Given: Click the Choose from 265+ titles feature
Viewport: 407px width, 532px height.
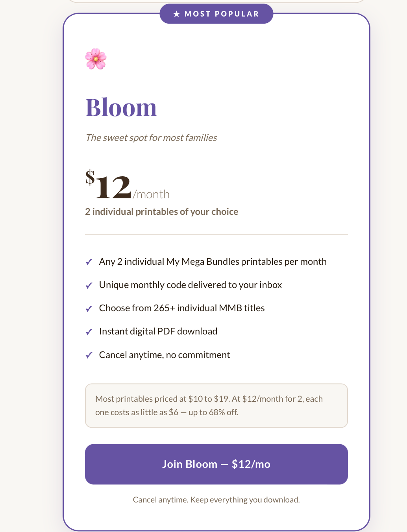Looking at the screenshot, I should pos(182,308).
